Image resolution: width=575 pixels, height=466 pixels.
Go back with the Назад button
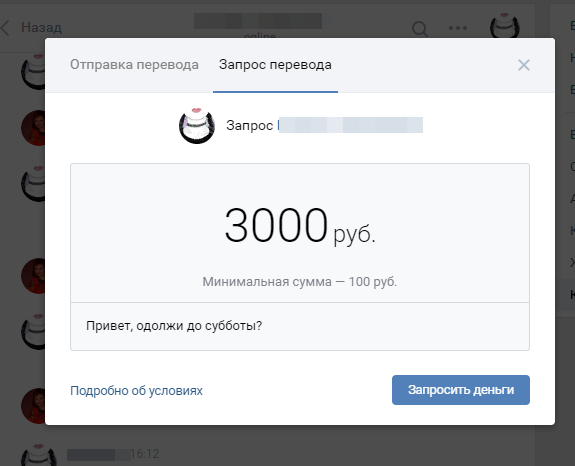(31, 27)
